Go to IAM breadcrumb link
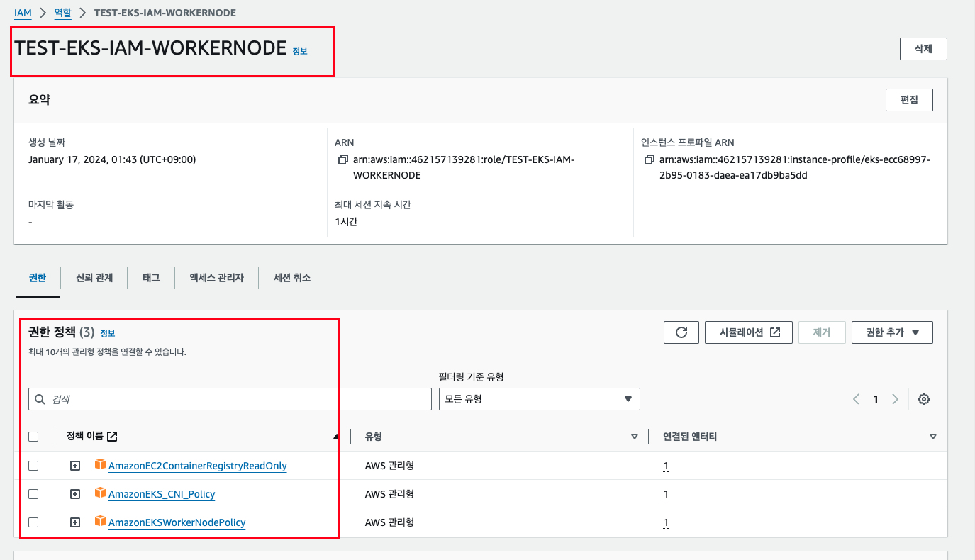This screenshot has height=560, width=975. pyautogui.click(x=23, y=13)
